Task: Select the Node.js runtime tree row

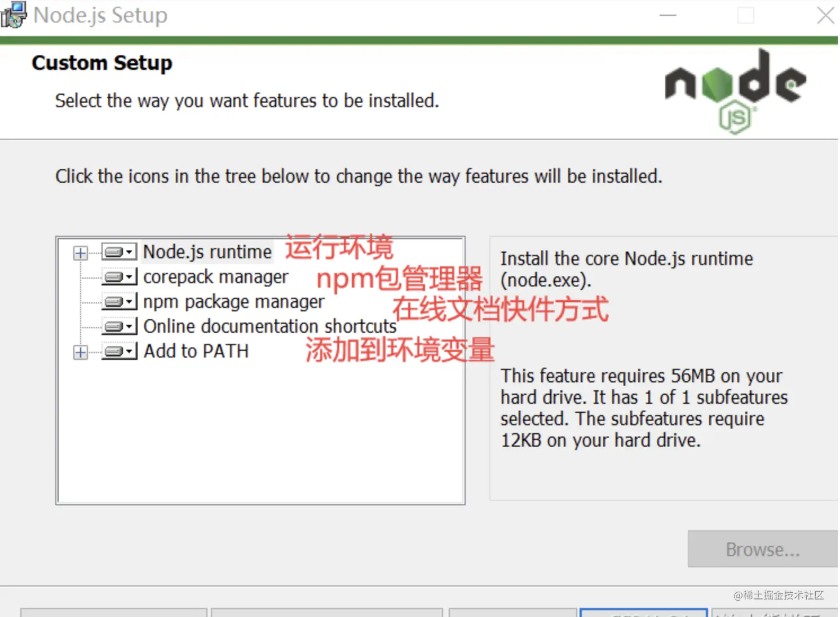Action: tap(207, 252)
